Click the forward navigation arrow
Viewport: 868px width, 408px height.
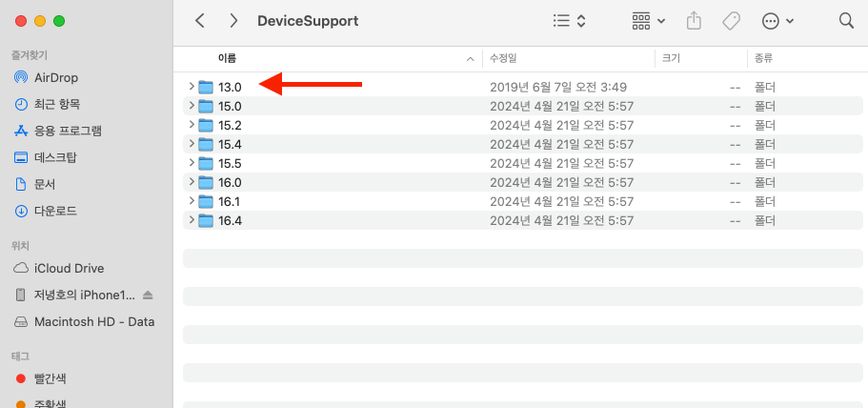point(233,21)
